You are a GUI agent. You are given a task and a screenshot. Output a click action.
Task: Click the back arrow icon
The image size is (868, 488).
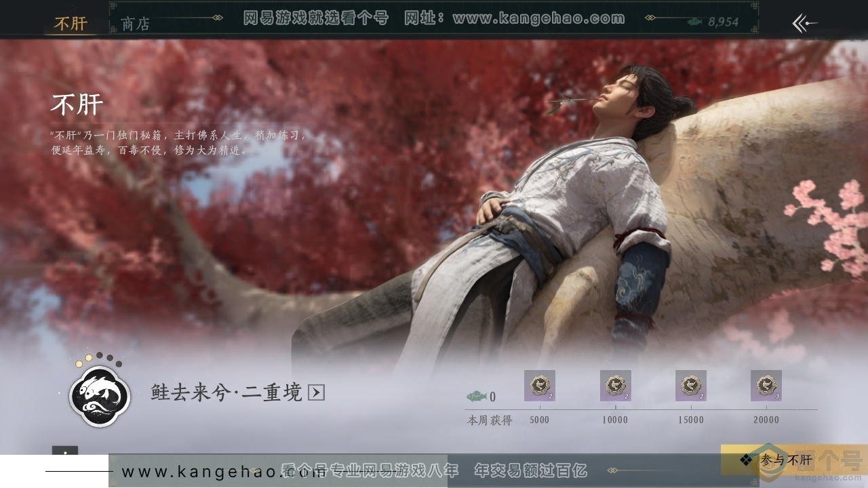[x=804, y=24]
